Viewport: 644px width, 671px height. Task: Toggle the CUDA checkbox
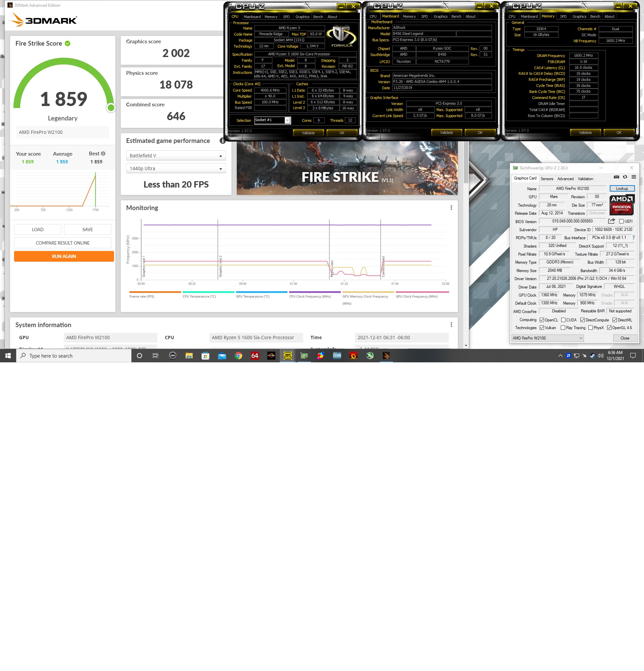pyautogui.click(x=563, y=320)
